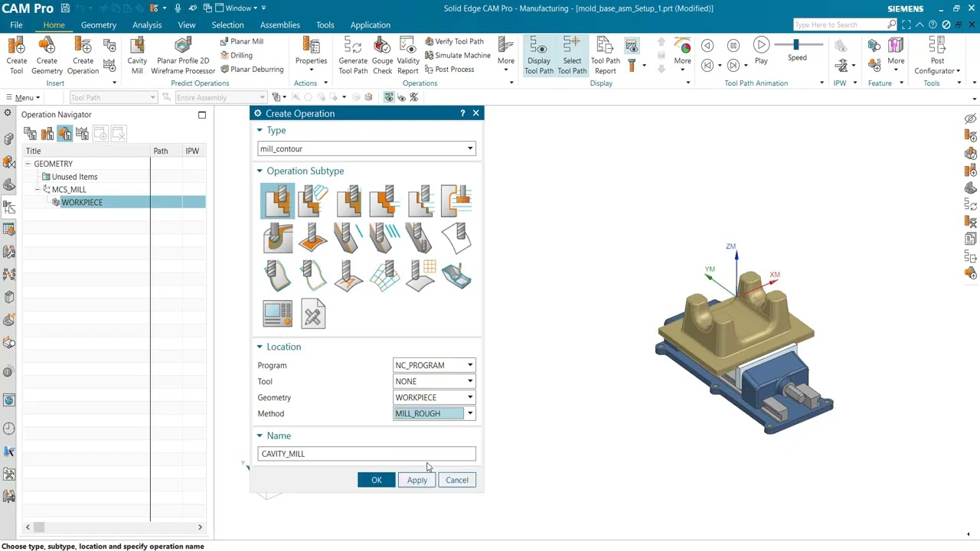Switch to the Geometry tab

coord(99,24)
